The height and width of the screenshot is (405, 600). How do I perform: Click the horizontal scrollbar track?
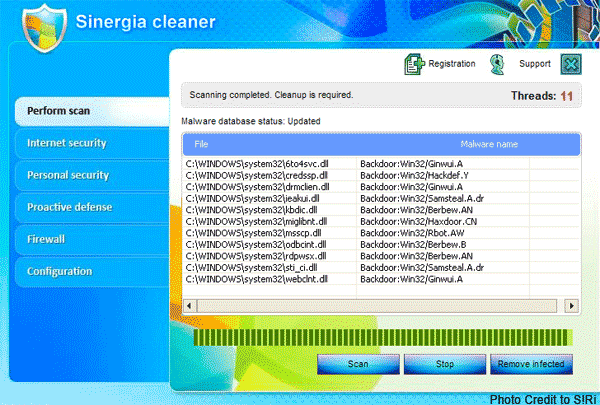pos(377,306)
